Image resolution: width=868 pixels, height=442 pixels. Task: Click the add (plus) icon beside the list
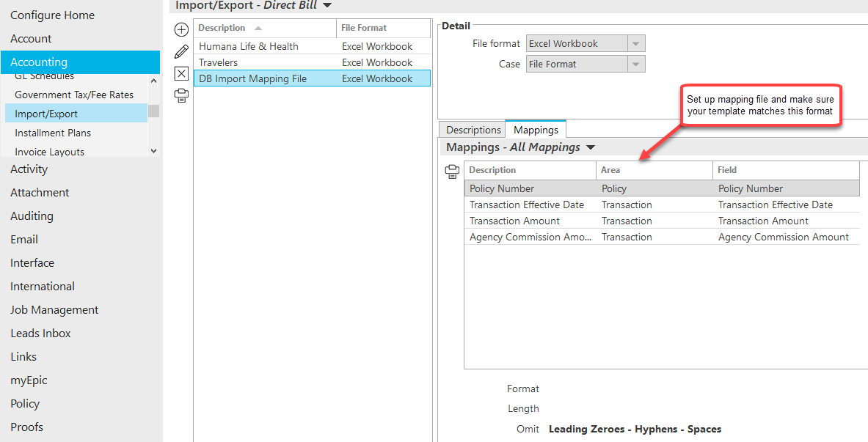(181, 30)
